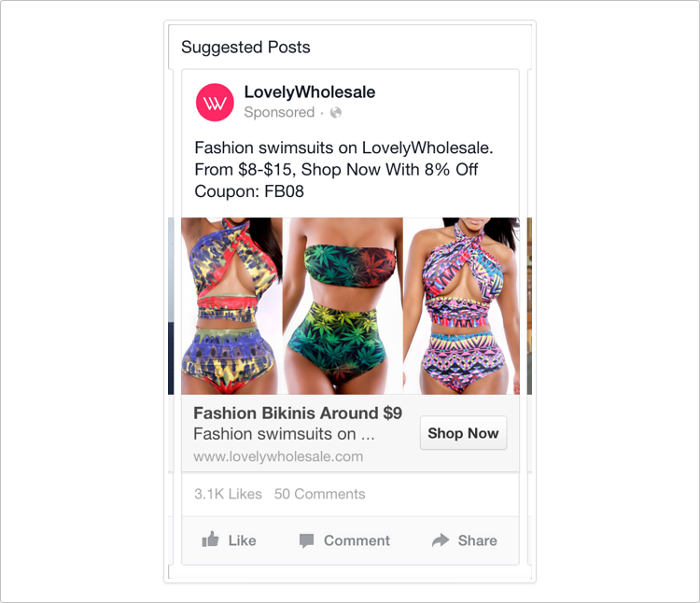Click the ad post text mentioning Coupon FB08
The image size is (700, 603).
tap(343, 170)
